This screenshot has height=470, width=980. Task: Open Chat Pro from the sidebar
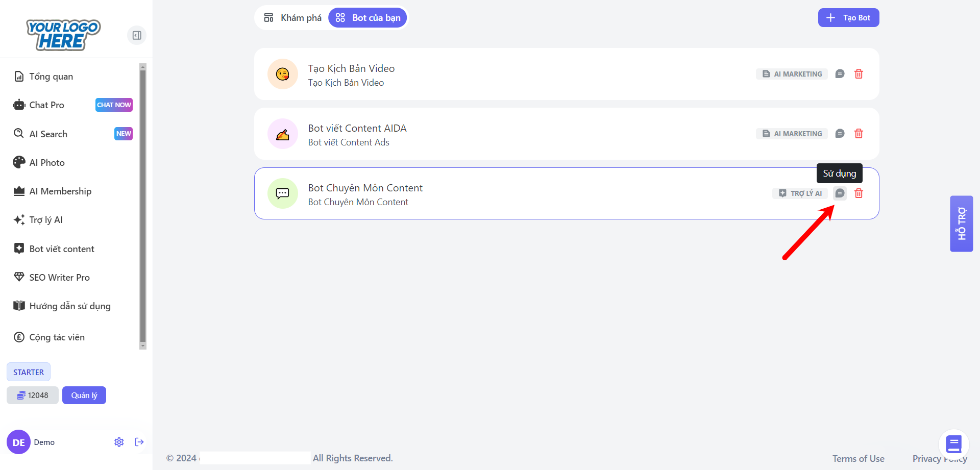(46, 105)
